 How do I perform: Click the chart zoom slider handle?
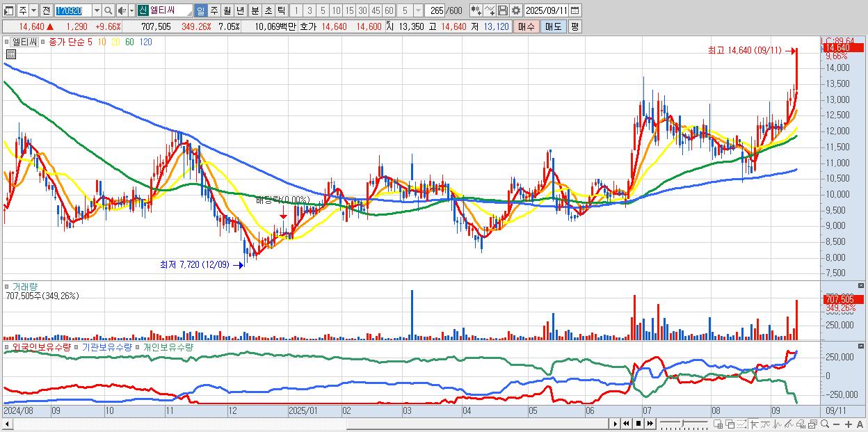[x=682, y=424]
